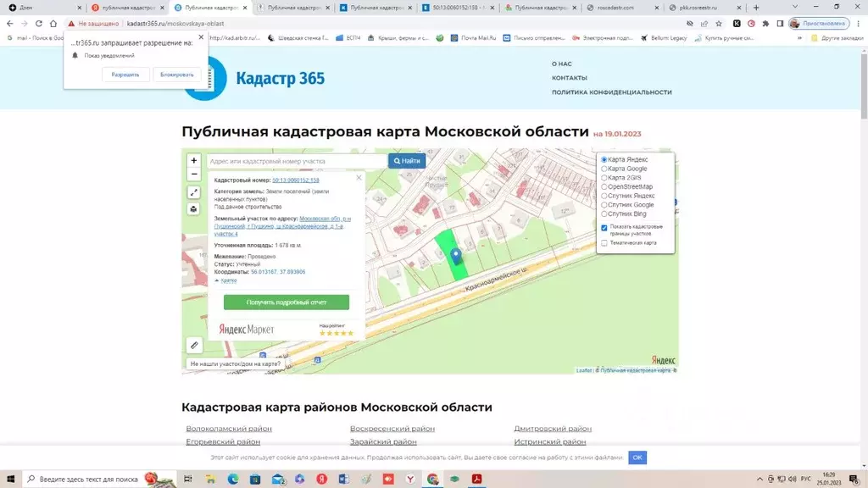Open Яндекс Маркет via its logo
The width and height of the screenshot is (868, 488).
coord(246,330)
